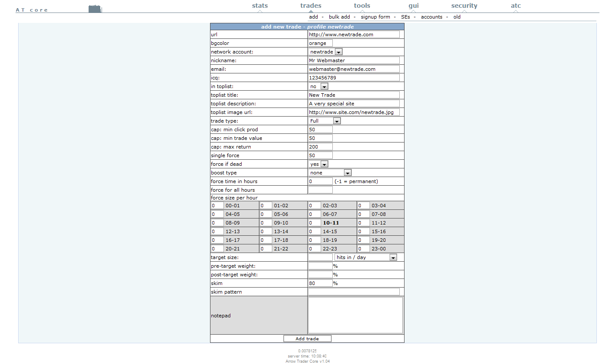Open the 'signup form' link

375,17
